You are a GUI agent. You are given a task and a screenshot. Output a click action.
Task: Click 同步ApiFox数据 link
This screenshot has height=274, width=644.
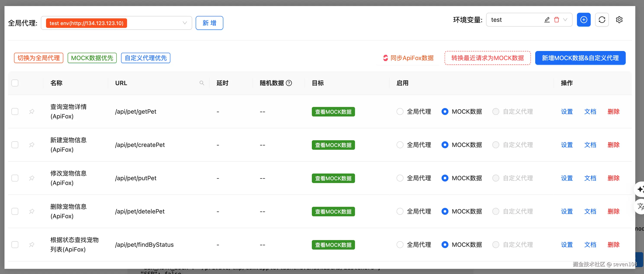tap(409, 58)
